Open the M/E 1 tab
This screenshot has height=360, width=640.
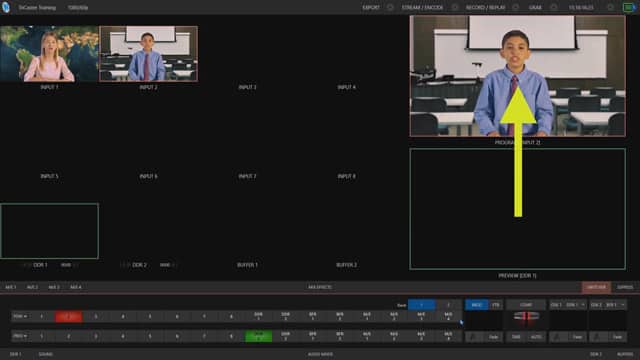(x=11, y=287)
